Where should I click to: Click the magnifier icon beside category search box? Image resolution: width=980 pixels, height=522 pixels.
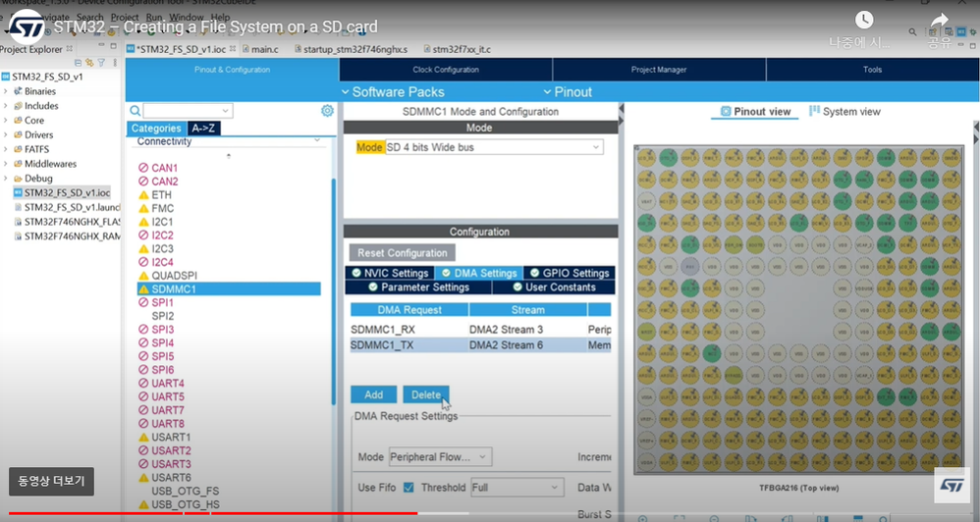tap(135, 111)
